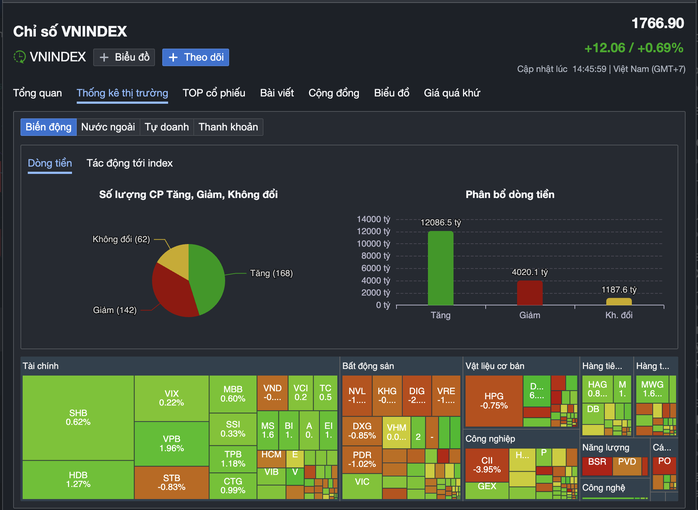Click the CII tile in Công nghiệp
The height and width of the screenshot is (510, 698).
pyautogui.click(x=486, y=464)
